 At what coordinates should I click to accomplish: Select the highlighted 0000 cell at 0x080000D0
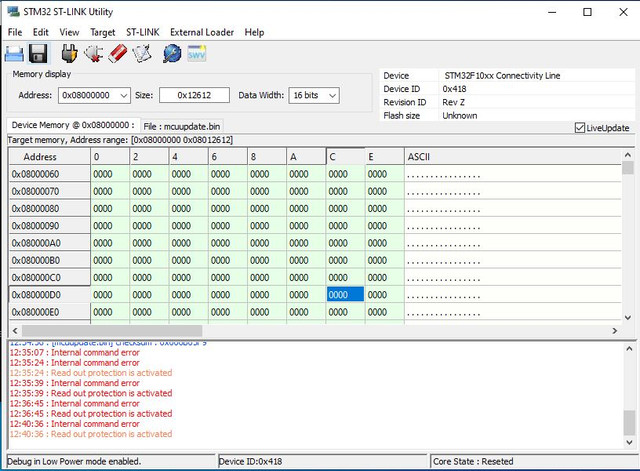345,295
